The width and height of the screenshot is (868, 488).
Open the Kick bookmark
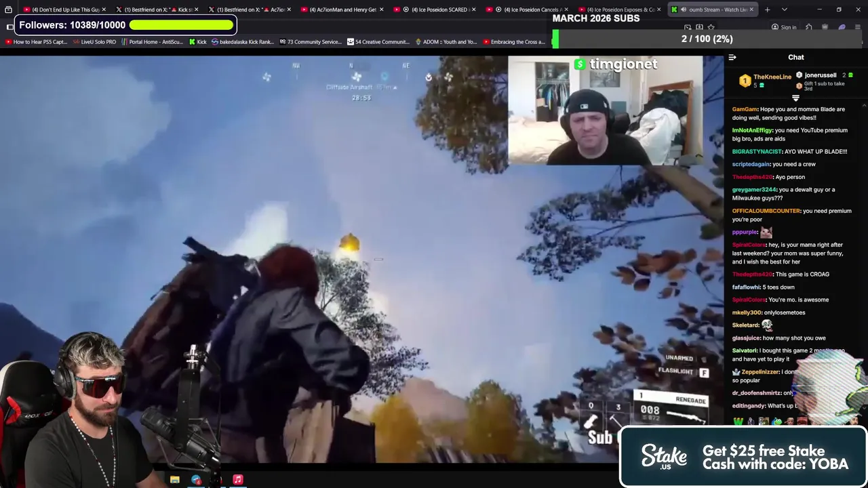(197, 42)
